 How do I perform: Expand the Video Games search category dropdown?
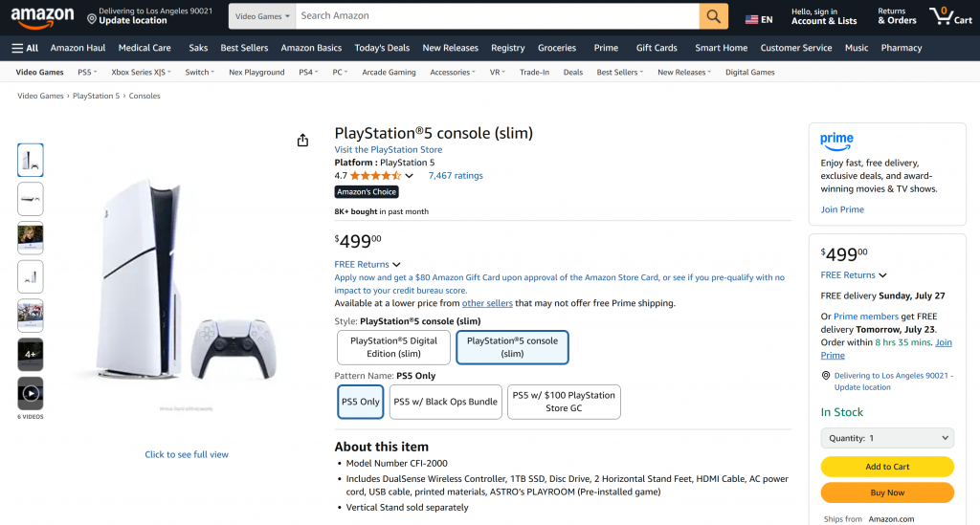262,16
